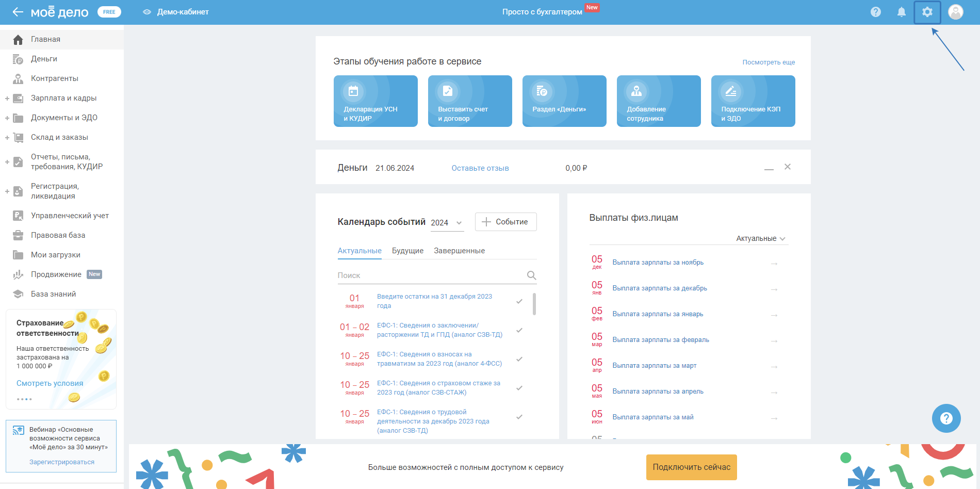
Task: Expand Зарплата и кадры submenu
Action: tap(7, 99)
